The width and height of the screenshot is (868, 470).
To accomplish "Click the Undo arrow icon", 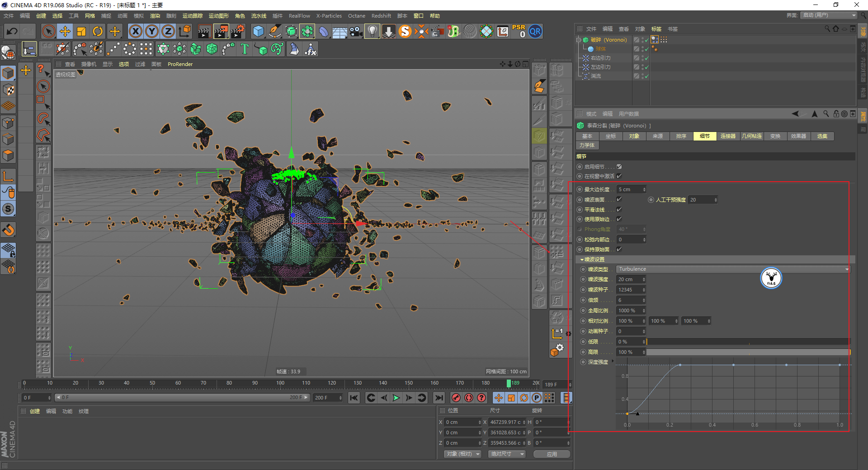I will click(12, 31).
